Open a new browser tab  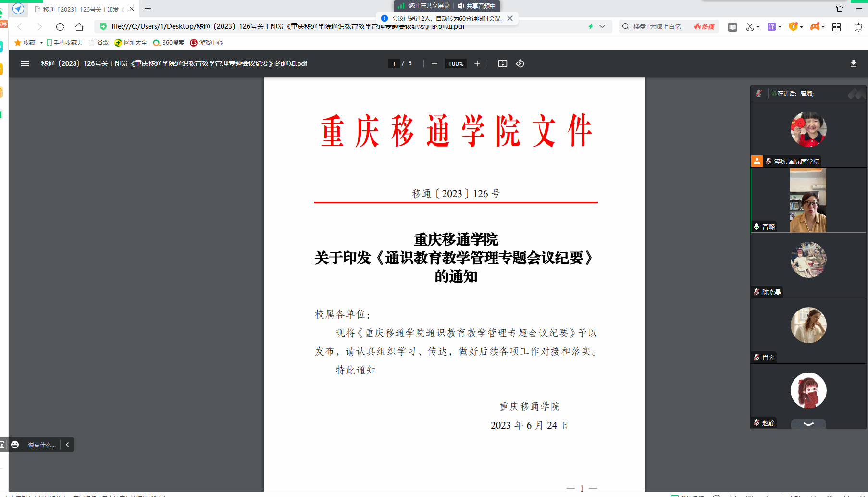point(148,9)
